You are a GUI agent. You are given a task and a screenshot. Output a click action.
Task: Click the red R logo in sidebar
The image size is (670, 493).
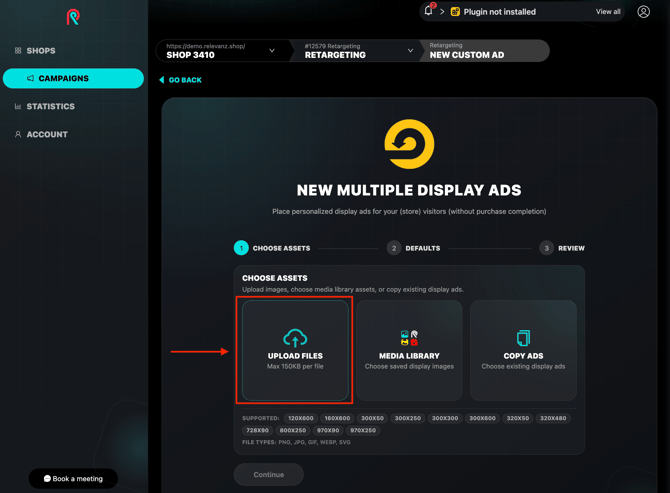(x=73, y=17)
